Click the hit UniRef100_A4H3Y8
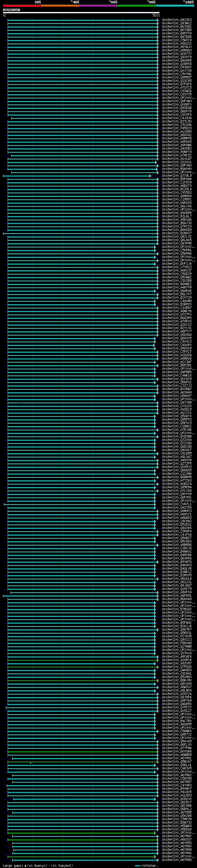 [177, 460]
